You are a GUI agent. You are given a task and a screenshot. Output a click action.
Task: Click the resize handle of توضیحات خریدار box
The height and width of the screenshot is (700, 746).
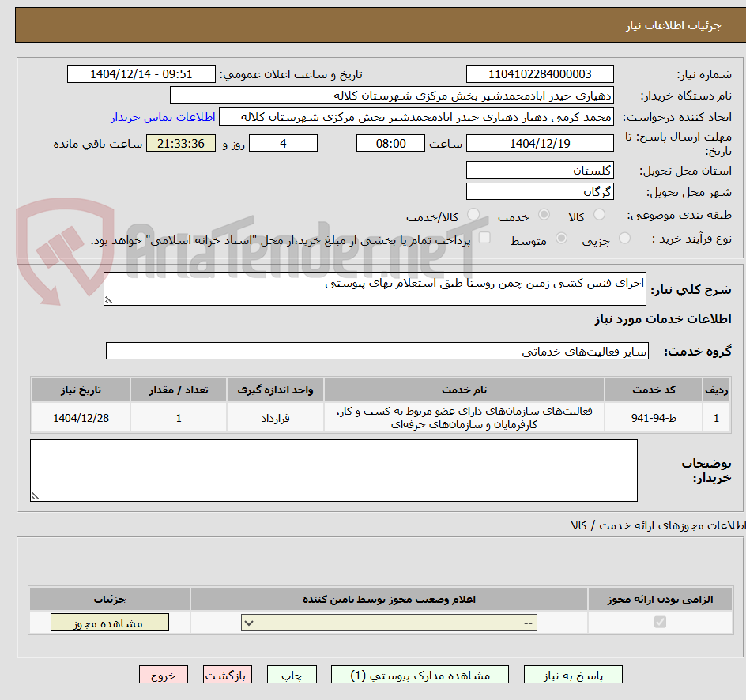click(35, 496)
